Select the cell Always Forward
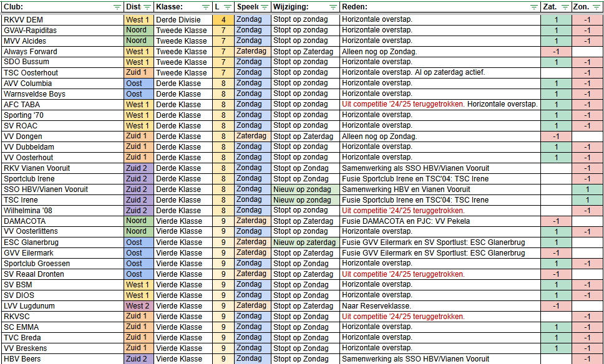Viewport: 604px width, 364px height. point(63,52)
